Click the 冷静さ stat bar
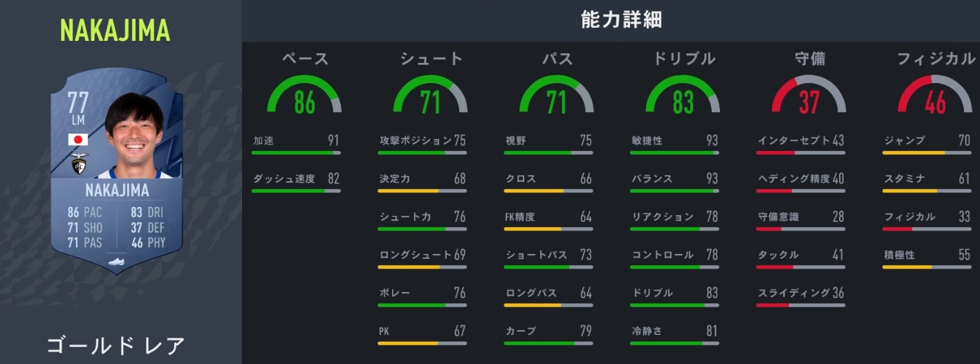Image resolution: width=980 pixels, height=364 pixels. [674, 343]
